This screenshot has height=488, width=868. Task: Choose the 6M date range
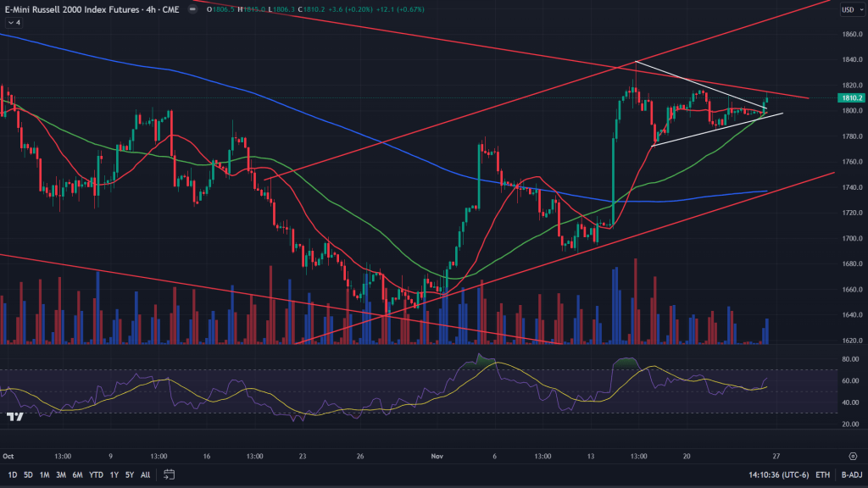pos(78,474)
